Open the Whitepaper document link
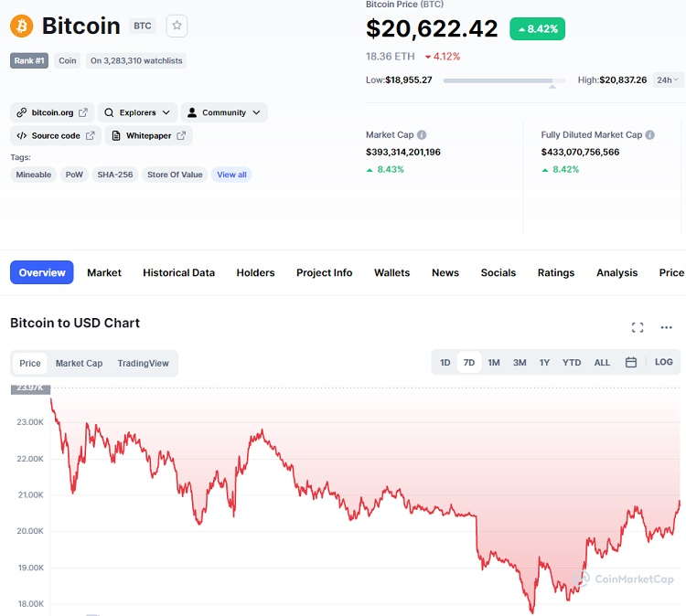686x616 pixels. pyautogui.click(x=148, y=136)
